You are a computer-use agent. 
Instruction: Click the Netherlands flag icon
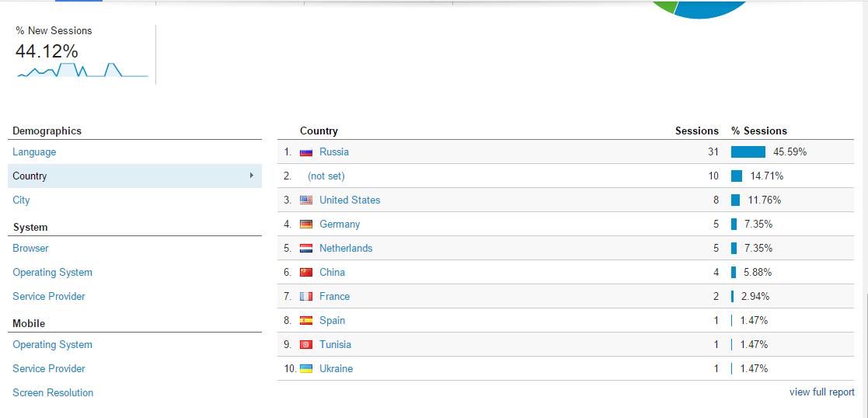(306, 249)
